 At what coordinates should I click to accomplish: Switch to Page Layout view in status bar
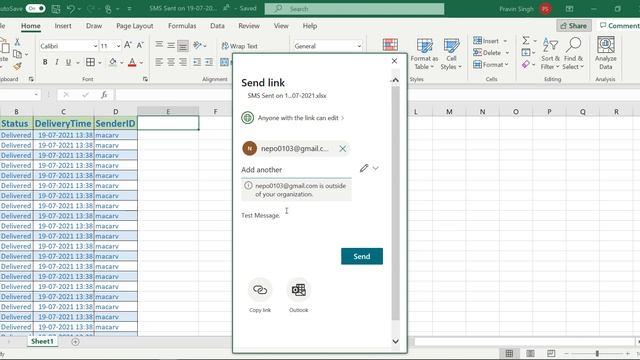(x=530, y=353)
